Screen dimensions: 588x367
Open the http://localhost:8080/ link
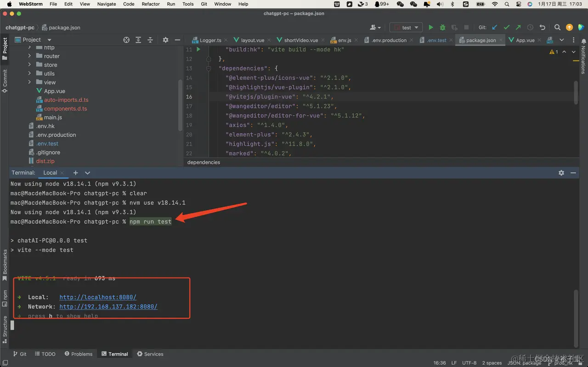click(98, 297)
